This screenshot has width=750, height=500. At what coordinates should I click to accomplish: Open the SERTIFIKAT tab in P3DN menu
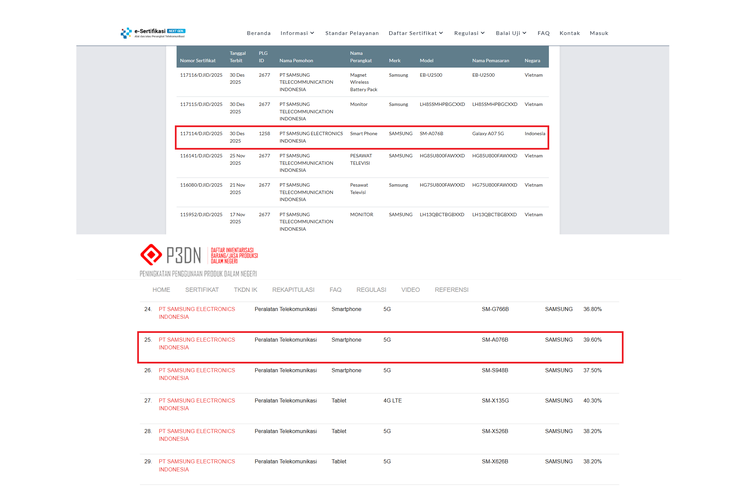click(201, 289)
